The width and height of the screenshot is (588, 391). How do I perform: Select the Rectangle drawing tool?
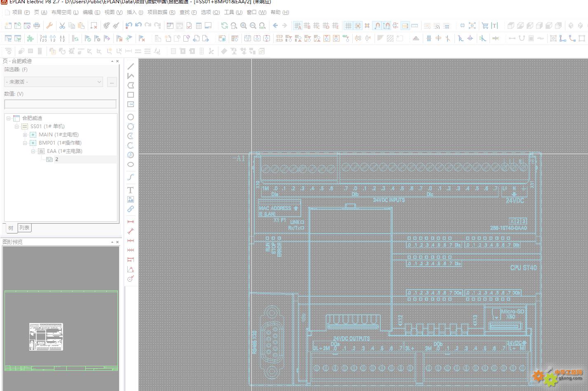131,95
